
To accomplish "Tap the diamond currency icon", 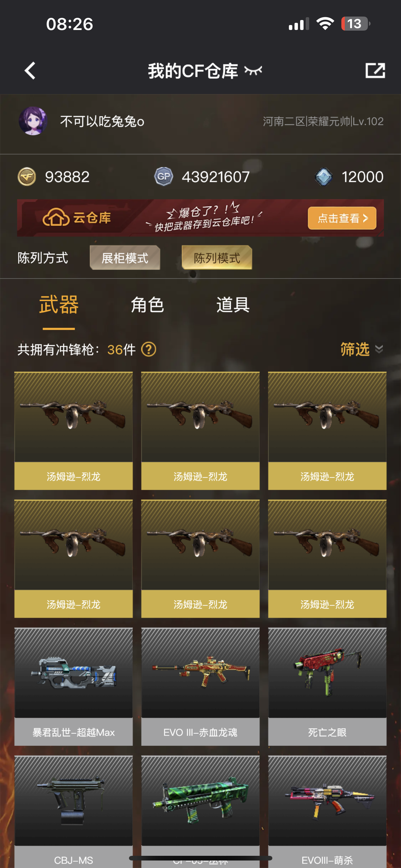I will pos(324,177).
